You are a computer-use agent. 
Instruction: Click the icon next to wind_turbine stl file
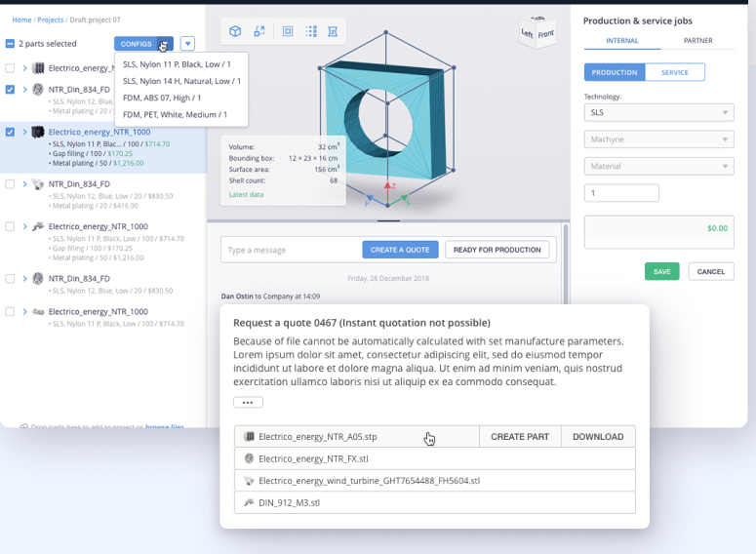coord(249,481)
